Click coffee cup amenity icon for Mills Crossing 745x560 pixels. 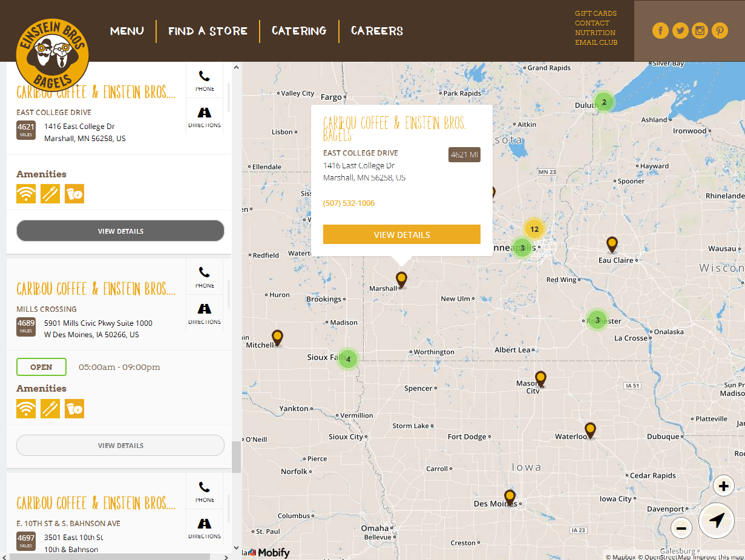tap(74, 408)
